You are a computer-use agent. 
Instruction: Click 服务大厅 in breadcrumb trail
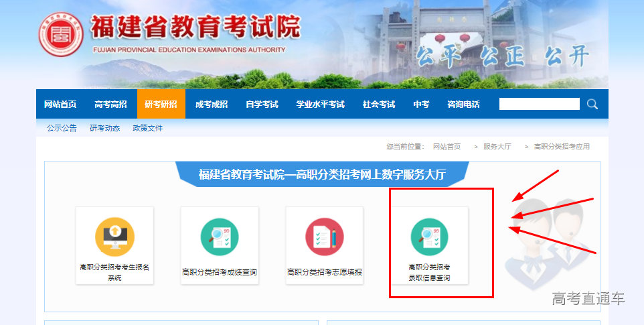pyautogui.click(x=497, y=147)
